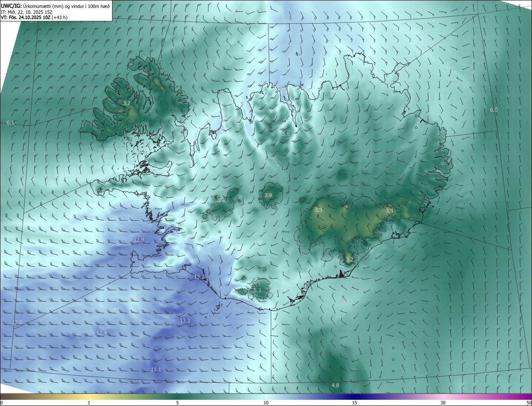Click the 3.9 value label on the Hofsjökull glacier
This screenshot has height=406, width=532.
coord(268,195)
